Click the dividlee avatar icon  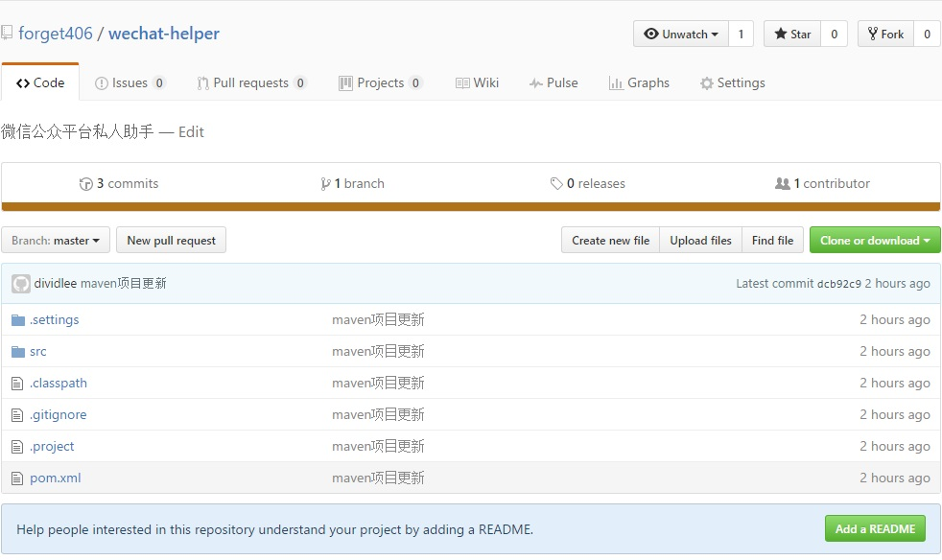(21, 284)
